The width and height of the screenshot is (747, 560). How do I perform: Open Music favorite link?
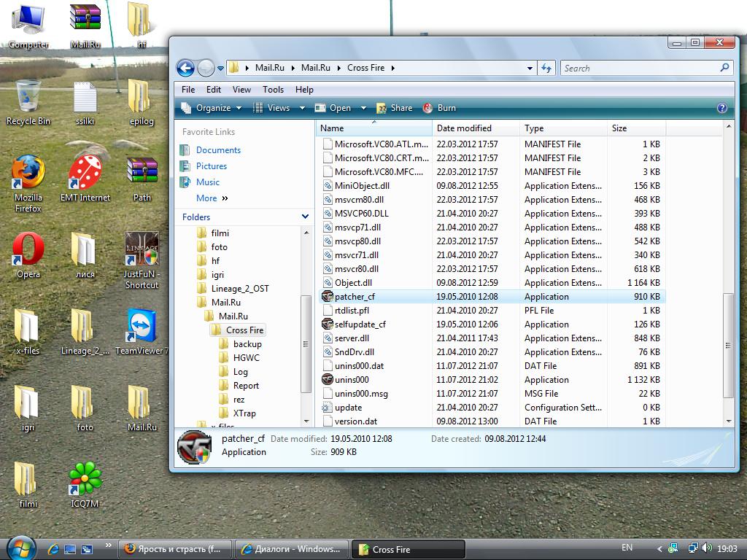207,182
